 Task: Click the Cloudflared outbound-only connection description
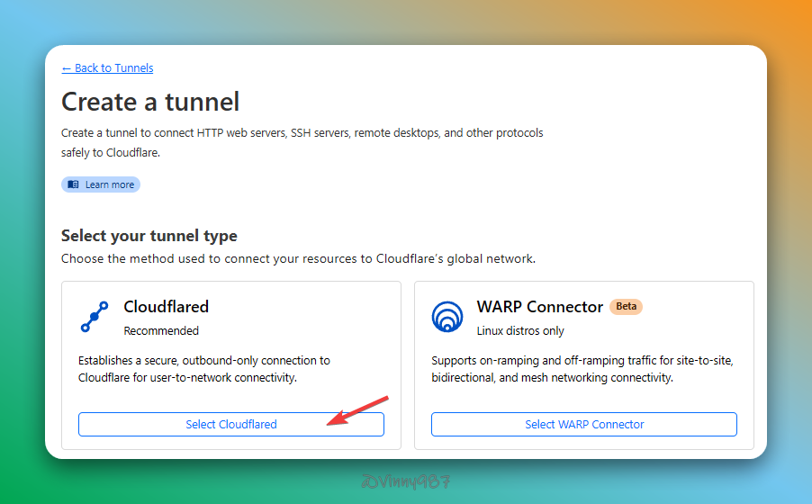(204, 369)
